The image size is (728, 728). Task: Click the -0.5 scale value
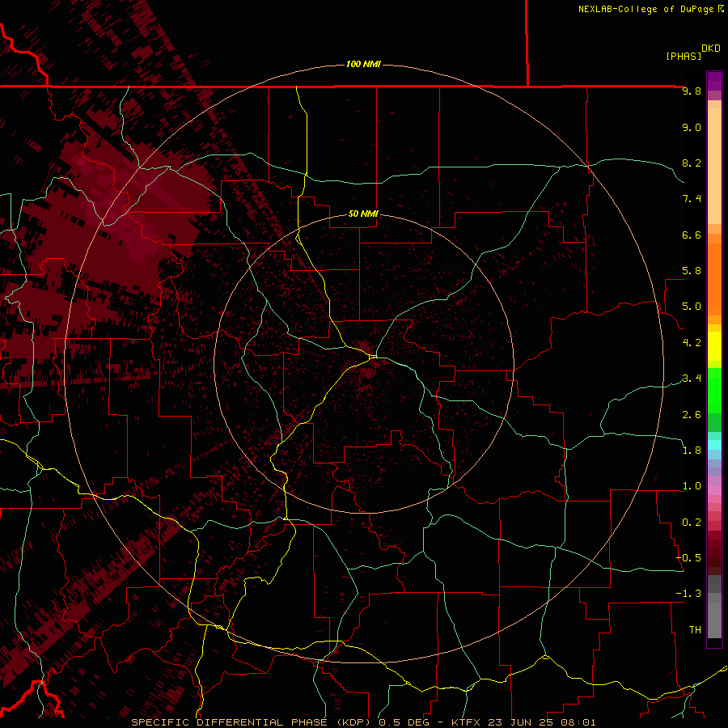coord(688,557)
